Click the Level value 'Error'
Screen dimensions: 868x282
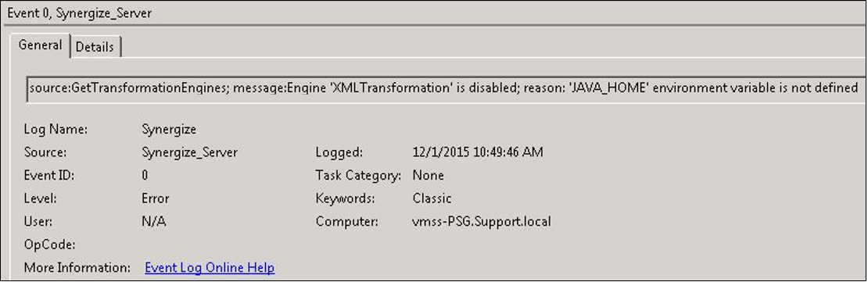(x=156, y=198)
